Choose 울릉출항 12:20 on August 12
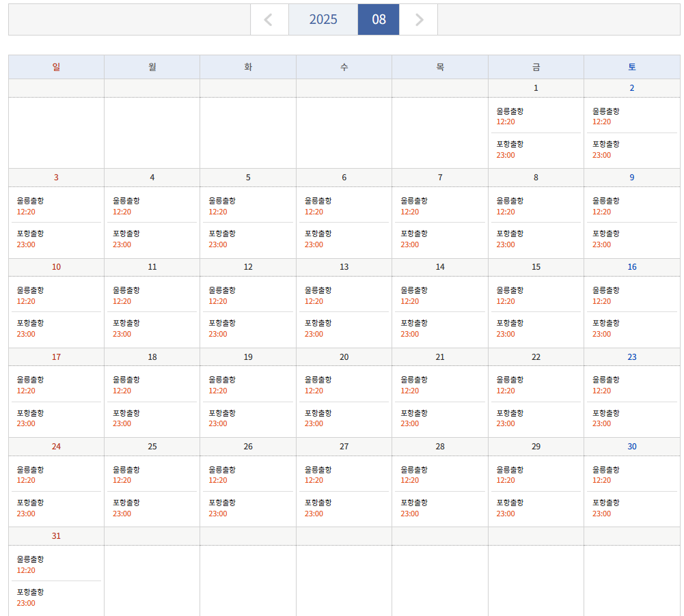Viewport: 684px width, 616px height. pos(222,296)
